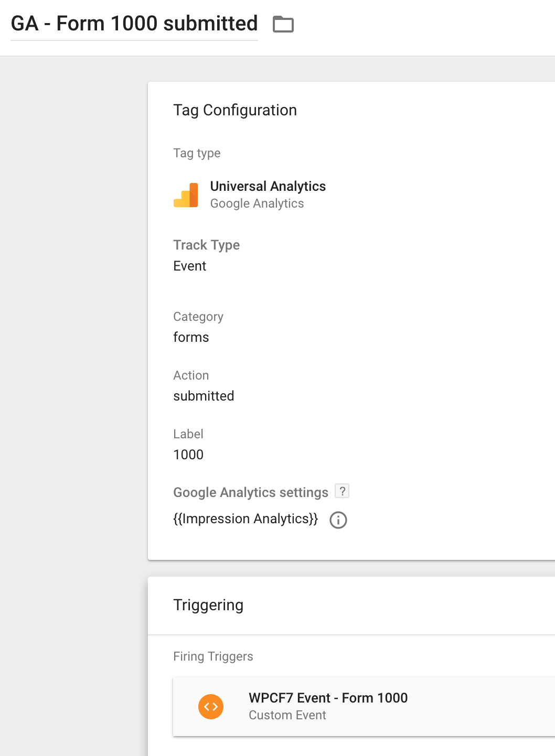The width and height of the screenshot is (555, 756).
Task: Open the Google Analytics settings help icon
Action: (x=342, y=491)
